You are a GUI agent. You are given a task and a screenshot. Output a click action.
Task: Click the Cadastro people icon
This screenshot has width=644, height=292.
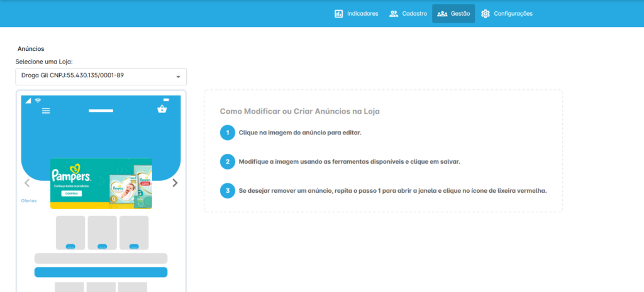tap(394, 13)
